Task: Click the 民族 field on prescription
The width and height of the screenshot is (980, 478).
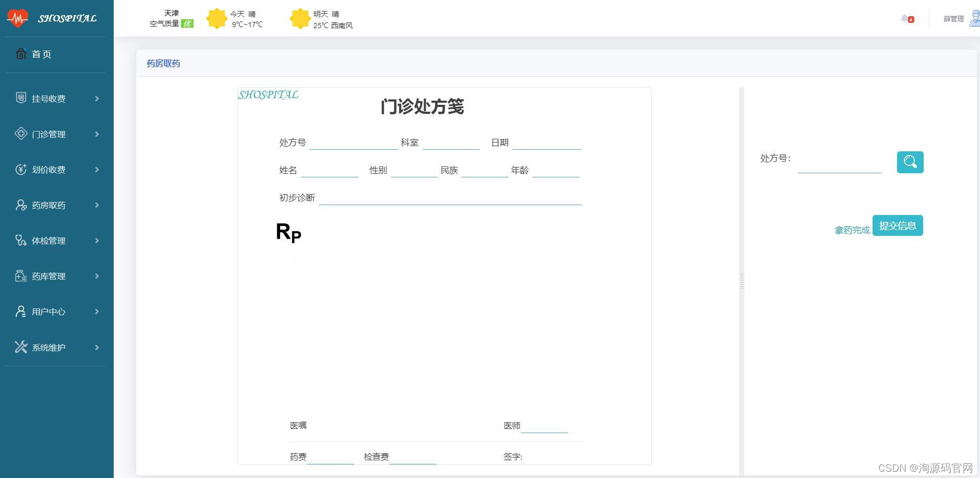Action: (x=485, y=170)
